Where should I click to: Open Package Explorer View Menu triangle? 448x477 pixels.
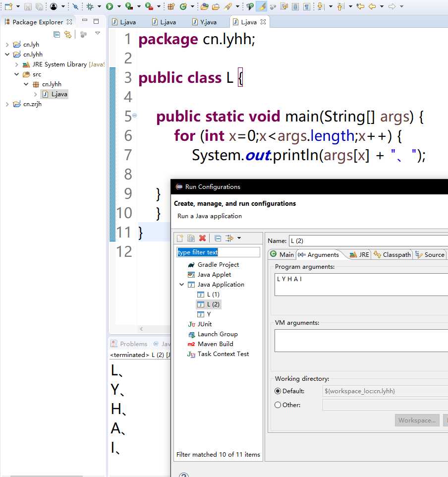coord(98,33)
